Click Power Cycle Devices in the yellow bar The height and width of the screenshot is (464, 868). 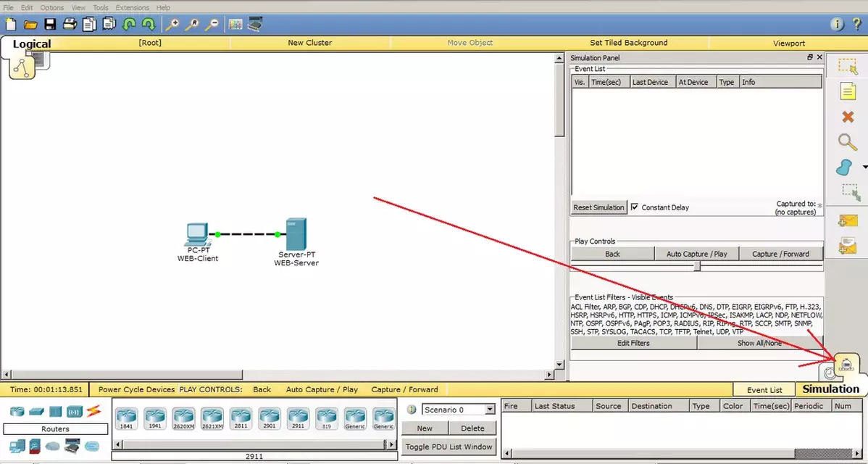point(136,389)
